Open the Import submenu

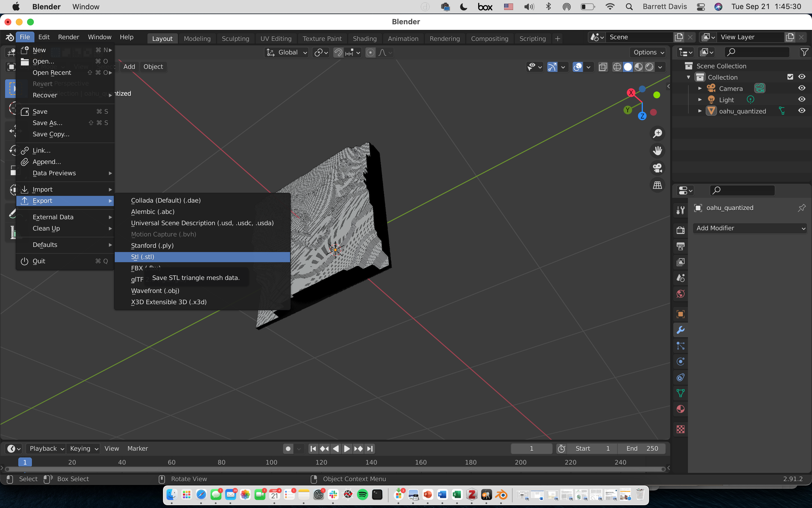pyautogui.click(x=65, y=189)
